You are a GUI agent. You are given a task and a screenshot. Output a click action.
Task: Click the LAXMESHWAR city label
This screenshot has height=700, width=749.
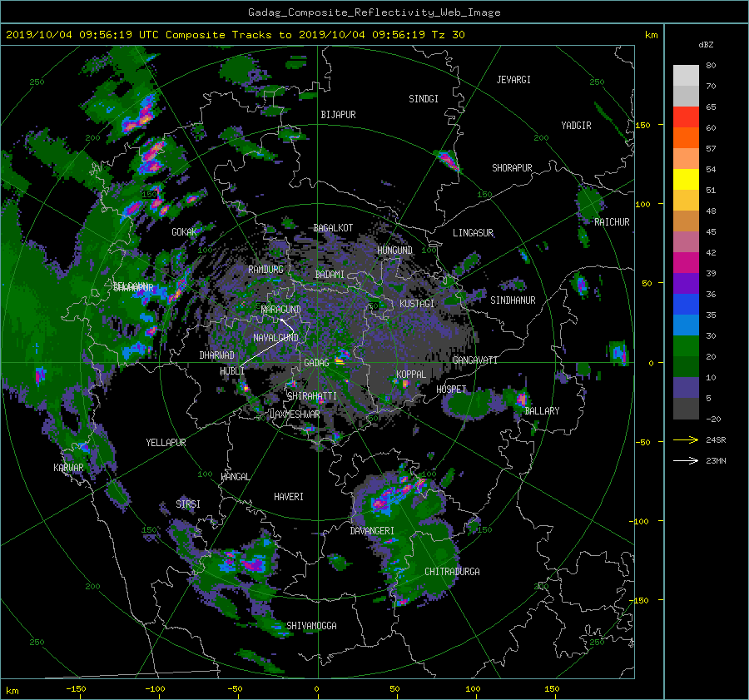(295, 415)
